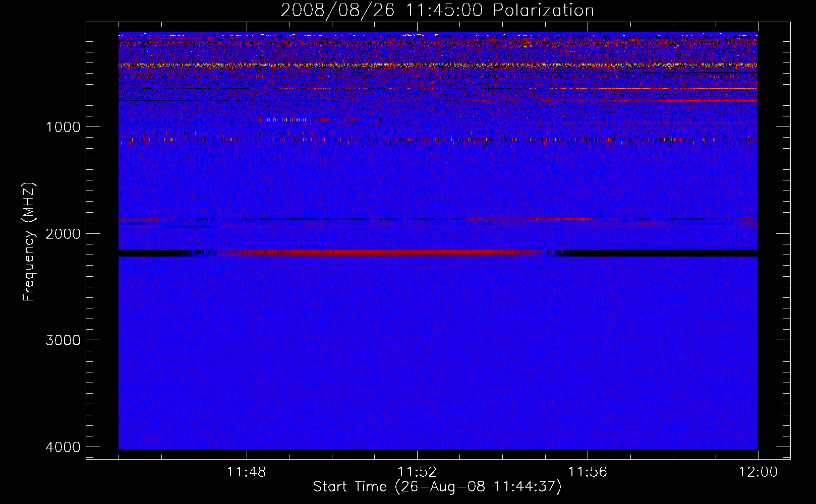Select the 11:48 time tick label
This screenshot has width=816, height=504.
(x=246, y=472)
